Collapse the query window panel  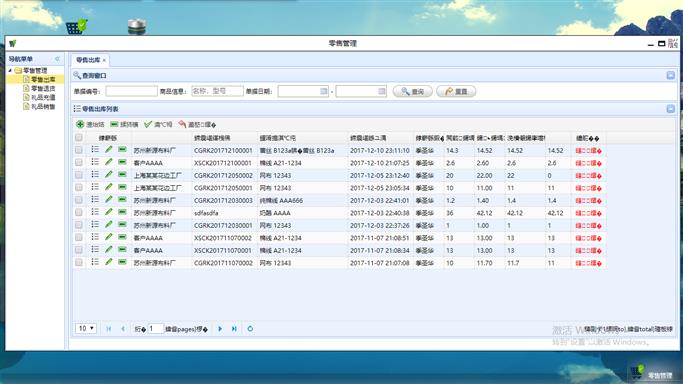[670, 75]
